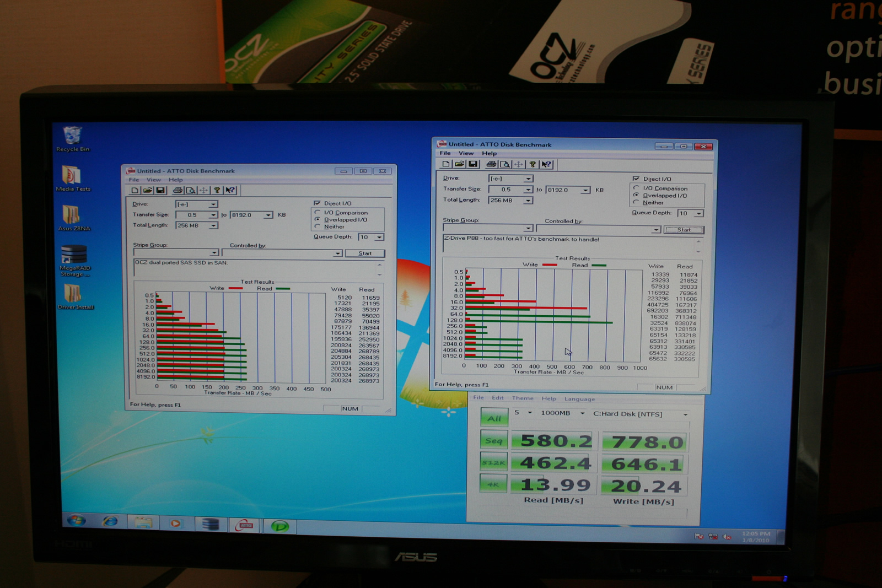Select Neither radio in right ATTO window
The height and width of the screenshot is (588, 882).
tap(636, 202)
